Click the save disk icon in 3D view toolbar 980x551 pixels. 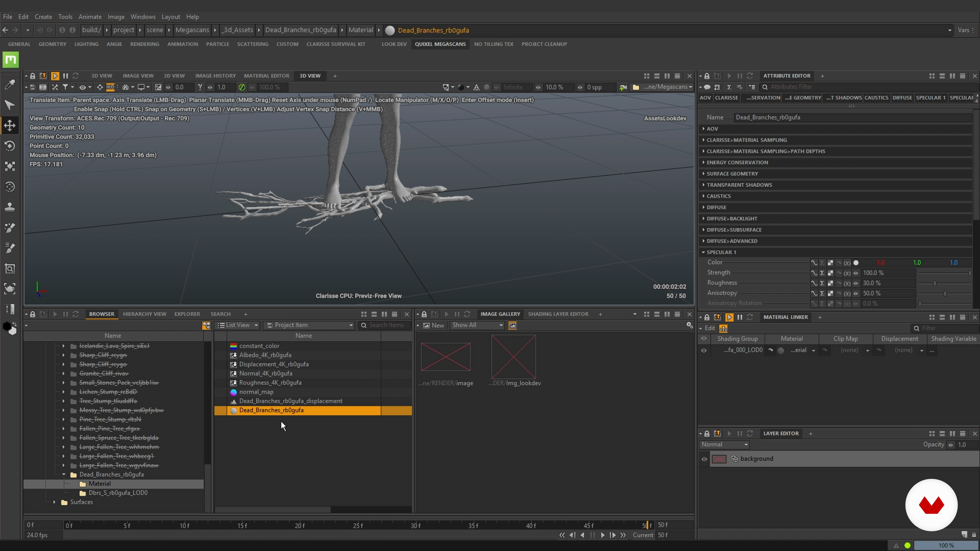click(x=33, y=87)
